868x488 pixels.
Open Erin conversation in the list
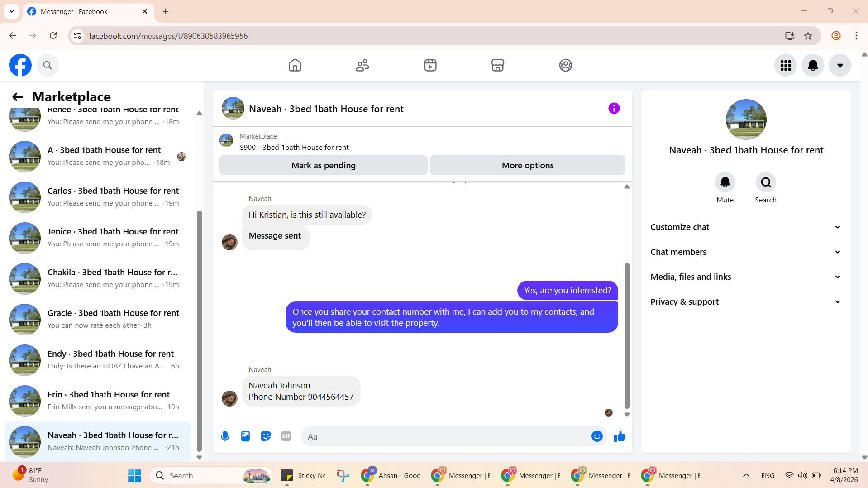[x=97, y=401]
